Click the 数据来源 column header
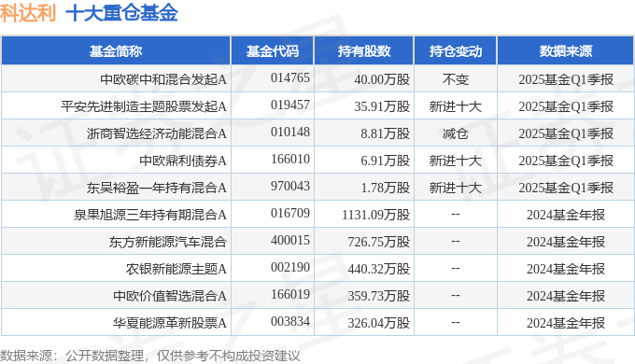Image resolution: width=635 pixels, height=364 pixels. [x=565, y=51]
